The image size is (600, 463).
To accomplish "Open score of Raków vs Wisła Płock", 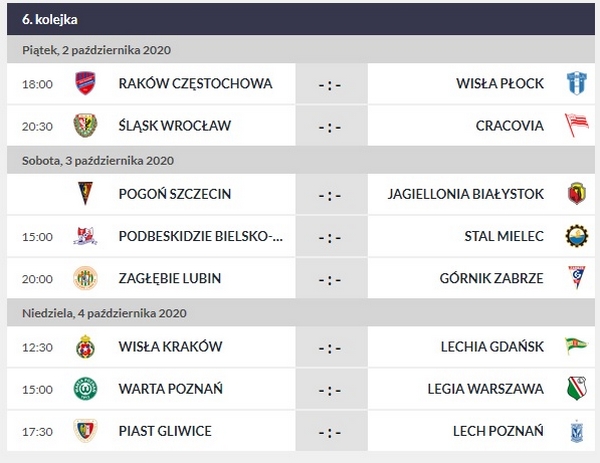I will 330,84.
